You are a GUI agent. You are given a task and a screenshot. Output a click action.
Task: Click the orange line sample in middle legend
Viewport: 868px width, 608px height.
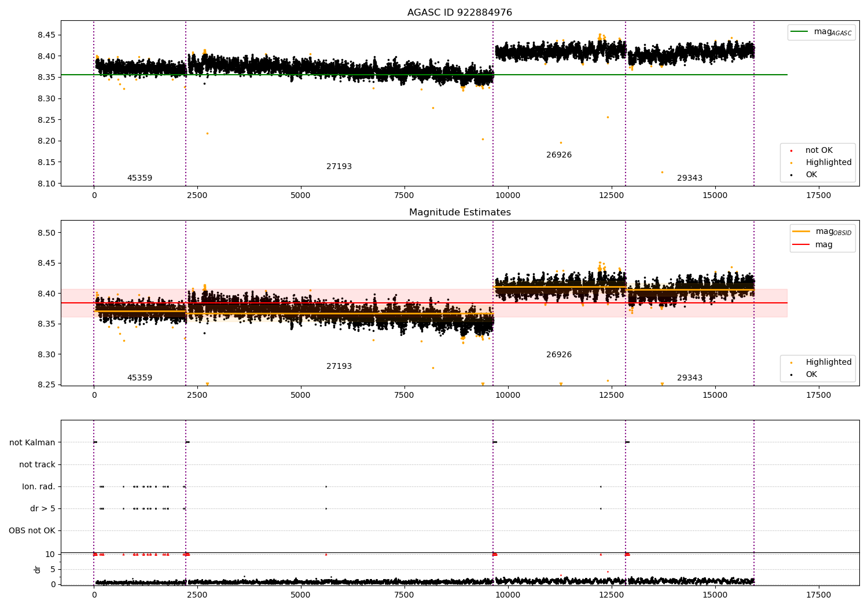pos(801,232)
